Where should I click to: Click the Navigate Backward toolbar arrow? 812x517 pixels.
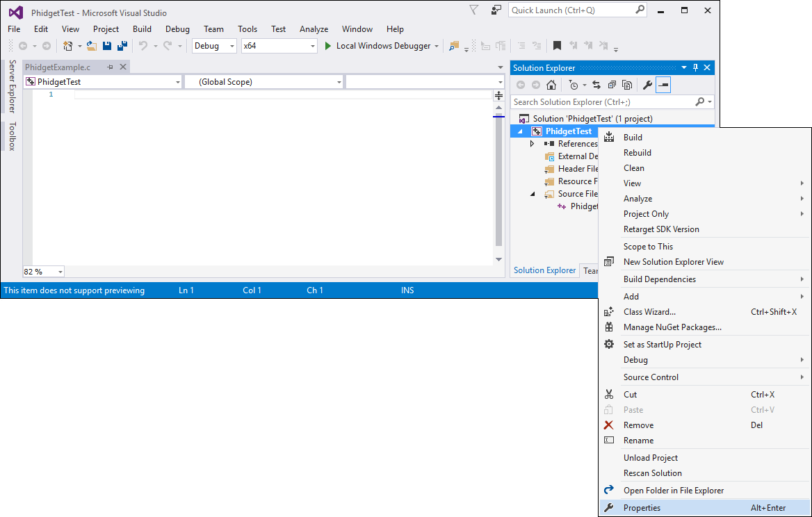(x=23, y=46)
